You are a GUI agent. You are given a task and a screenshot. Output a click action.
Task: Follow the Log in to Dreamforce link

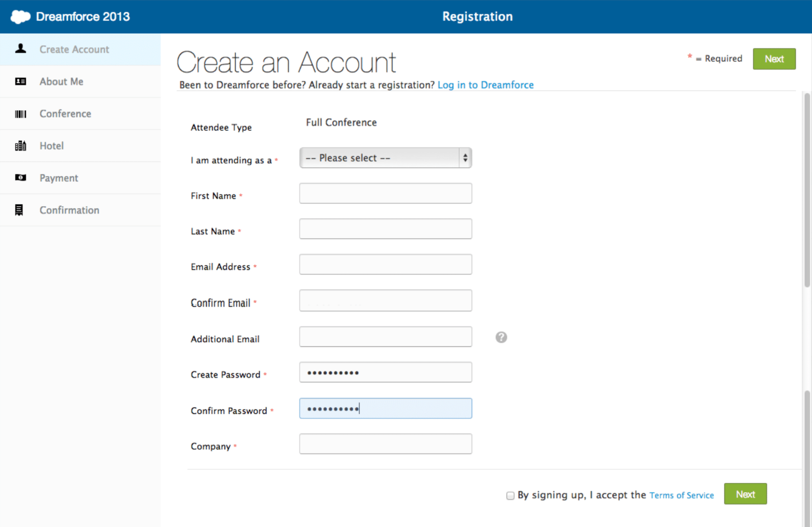[x=485, y=85]
